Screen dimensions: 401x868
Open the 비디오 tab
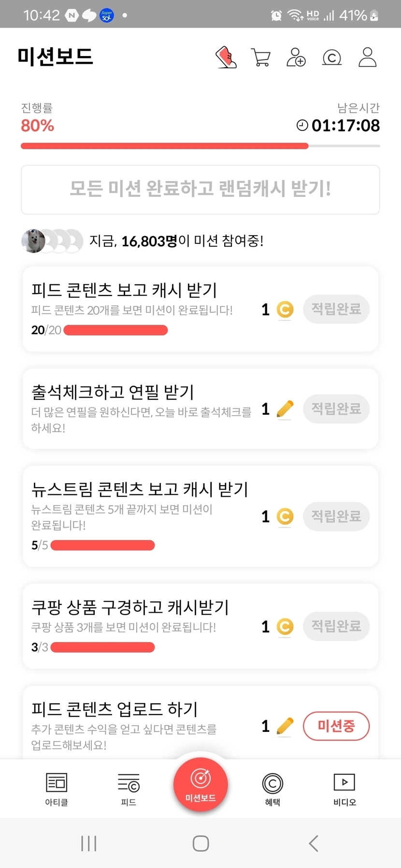pos(344,788)
